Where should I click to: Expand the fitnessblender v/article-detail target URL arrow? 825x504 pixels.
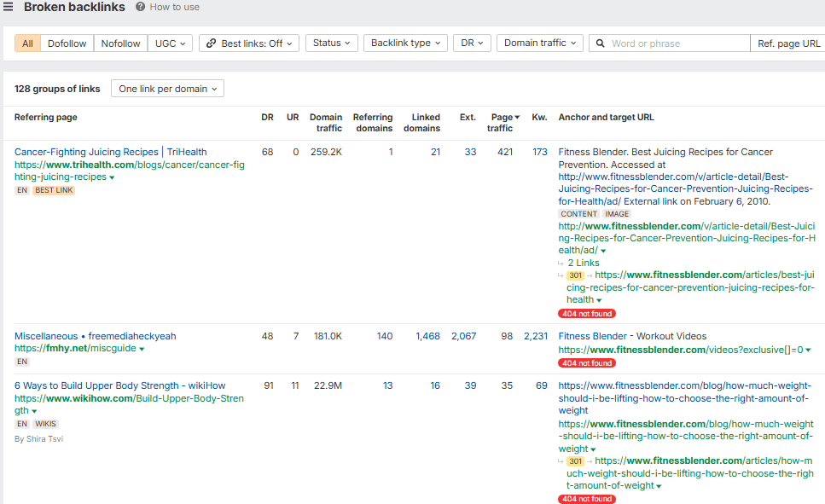click(603, 251)
